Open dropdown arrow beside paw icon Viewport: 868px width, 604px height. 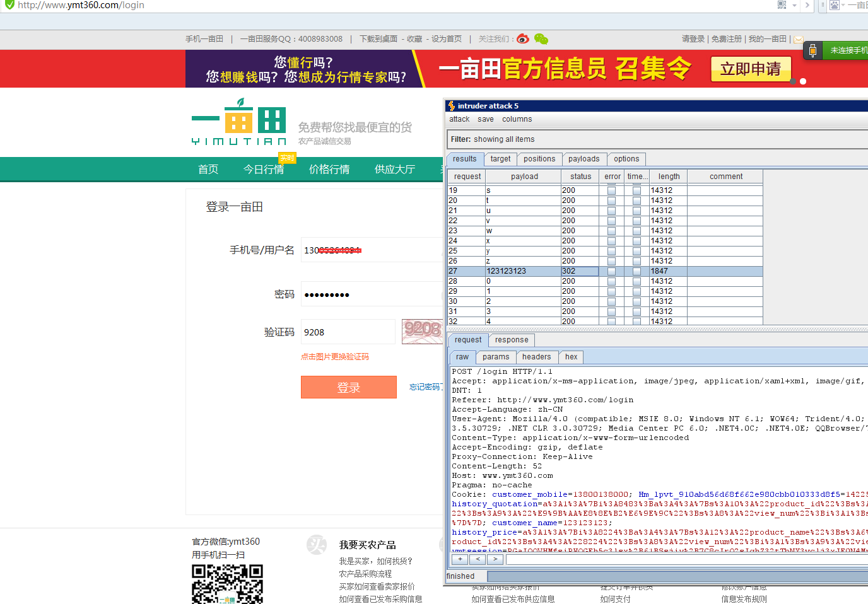(843, 5)
